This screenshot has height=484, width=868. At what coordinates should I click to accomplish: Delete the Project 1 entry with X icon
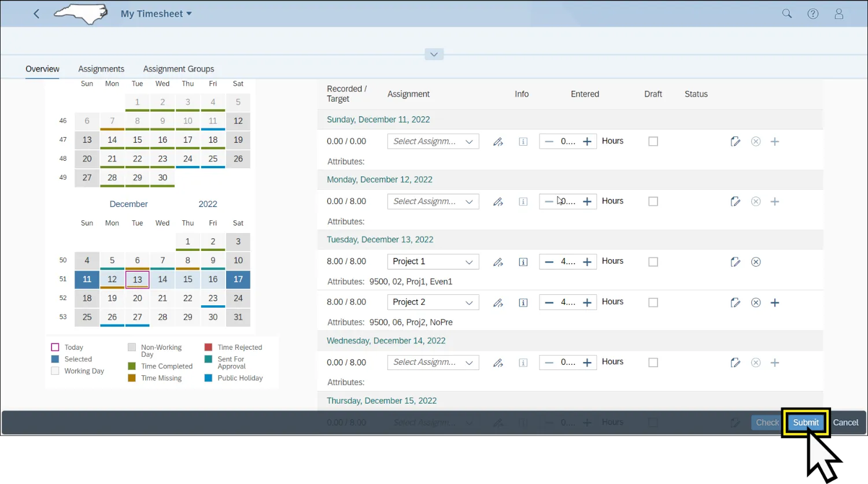755,262
